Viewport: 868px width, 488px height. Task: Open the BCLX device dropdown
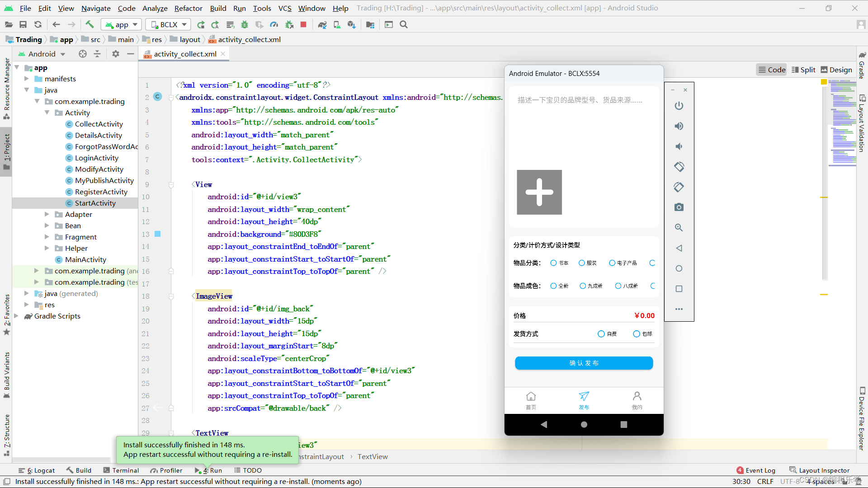tap(168, 24)
